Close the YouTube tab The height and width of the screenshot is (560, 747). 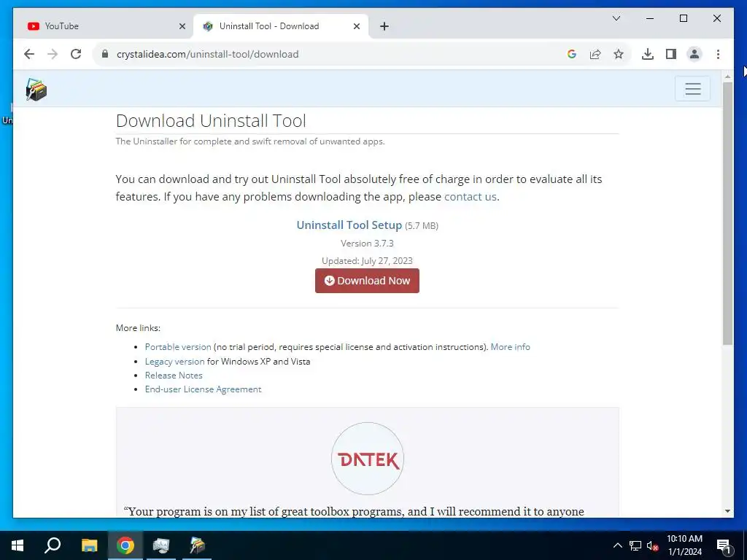pos(182,27)
